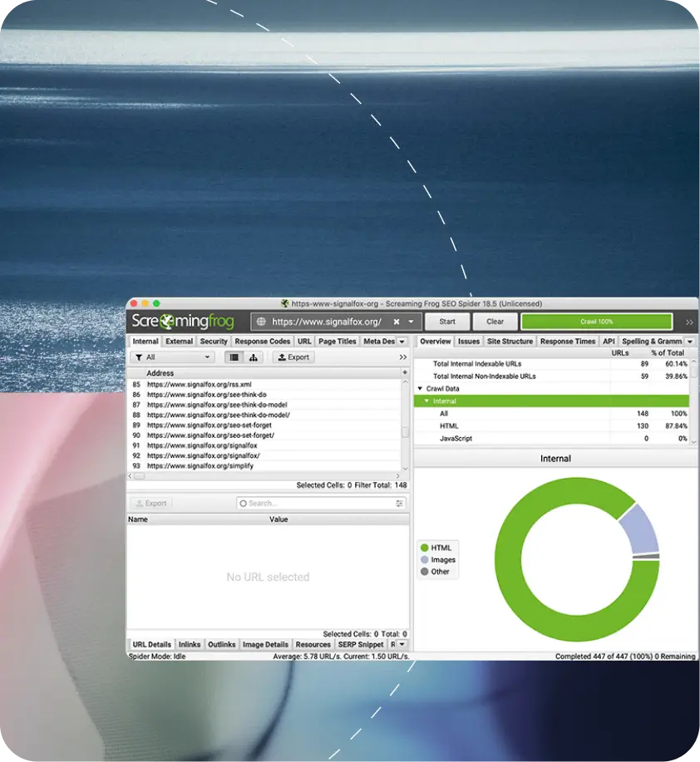700x762 pixels.
Task: Collapse the Crawl Data tree section
Action: tap(420, 388)
